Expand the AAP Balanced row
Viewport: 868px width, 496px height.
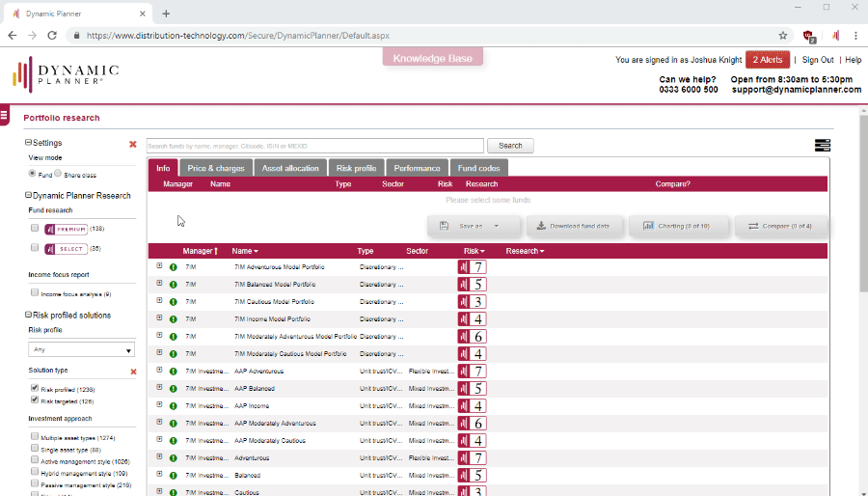159,387
